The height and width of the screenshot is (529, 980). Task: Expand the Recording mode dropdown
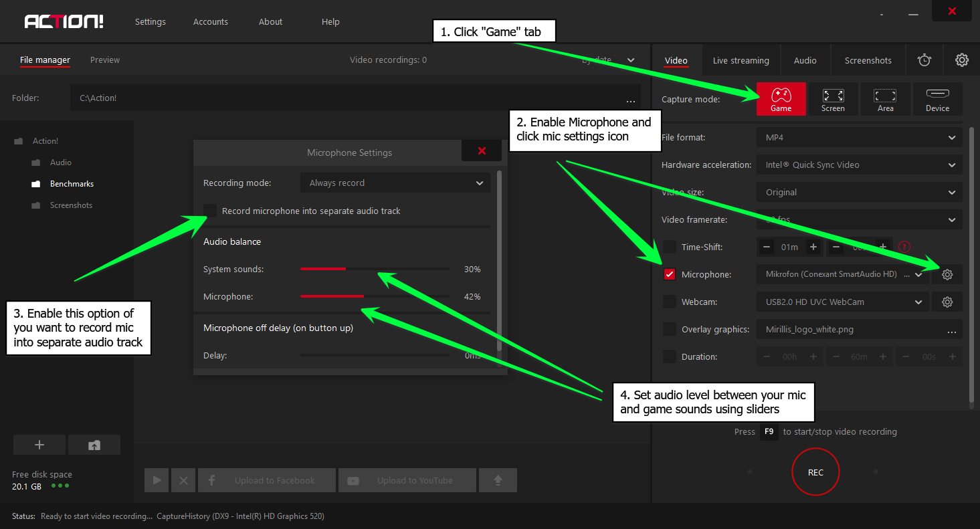(x=395, y=183)
